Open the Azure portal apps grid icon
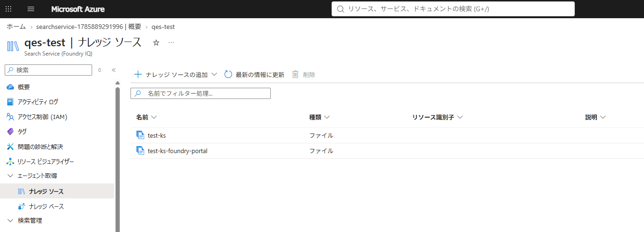Image resolution: width=644 pixels, height=232 pixels. 8,9
